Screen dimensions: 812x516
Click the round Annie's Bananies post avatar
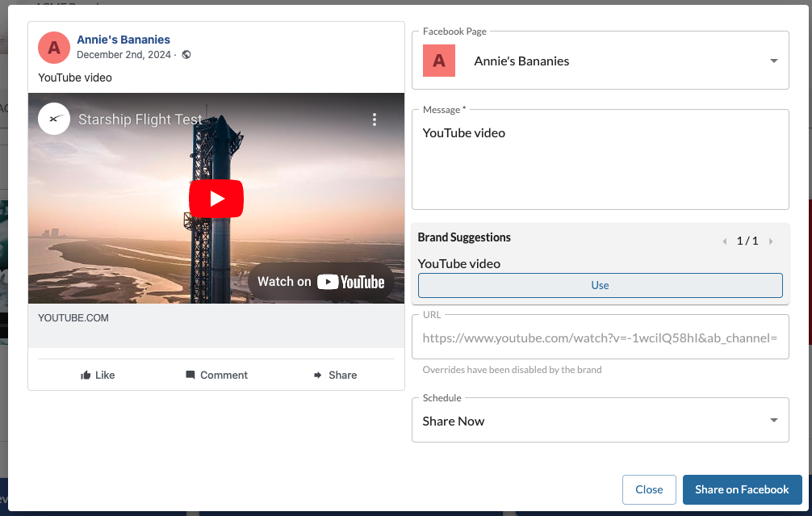[54, 48]
